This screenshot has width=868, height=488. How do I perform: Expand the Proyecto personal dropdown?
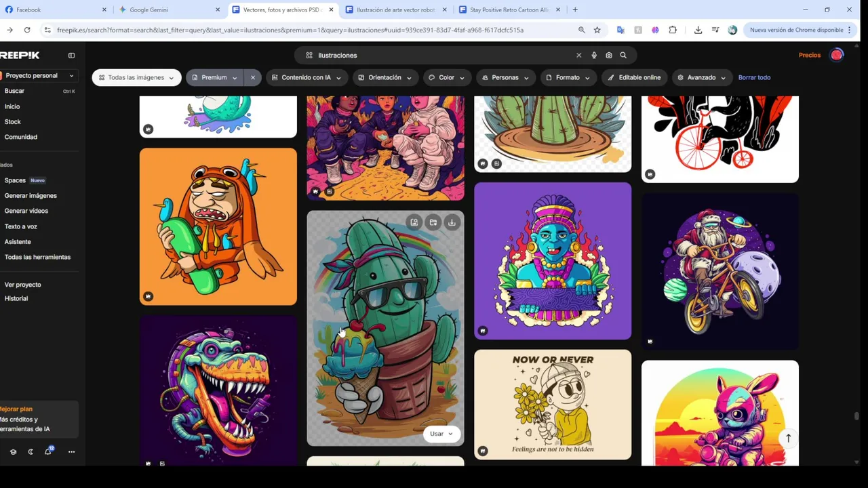coord(39,76)
